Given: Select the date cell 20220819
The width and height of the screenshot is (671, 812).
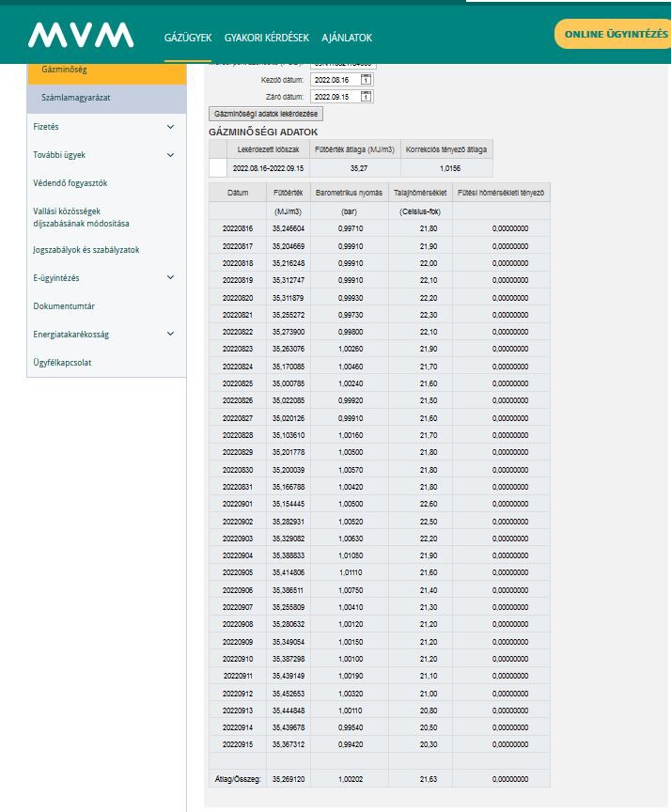Looking at the screenshot, I should [x=238, y=280].
